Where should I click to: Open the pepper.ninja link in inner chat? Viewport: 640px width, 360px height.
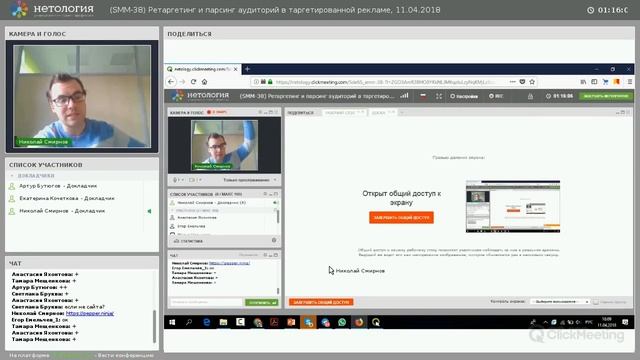click(x=229, y=263)
